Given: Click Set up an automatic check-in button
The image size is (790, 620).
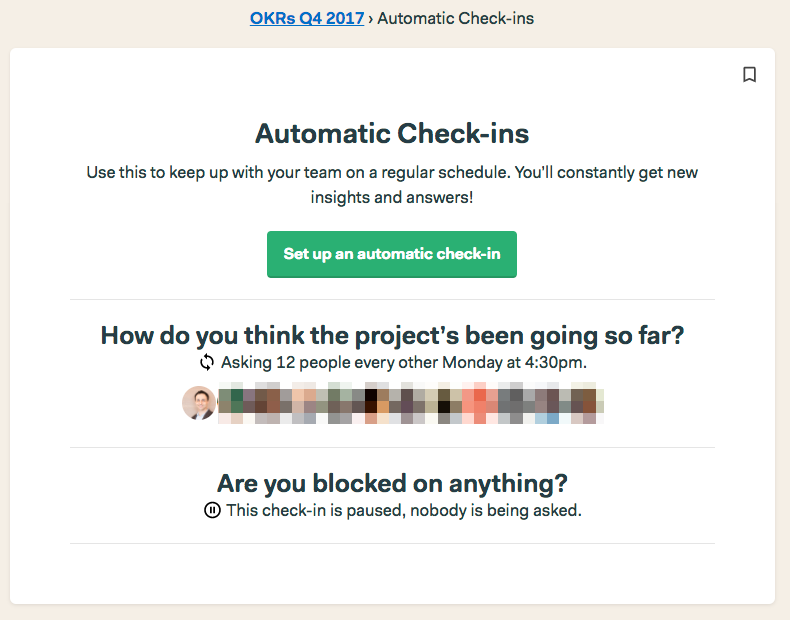Looking at the screenshot, I should click(391, 254).
